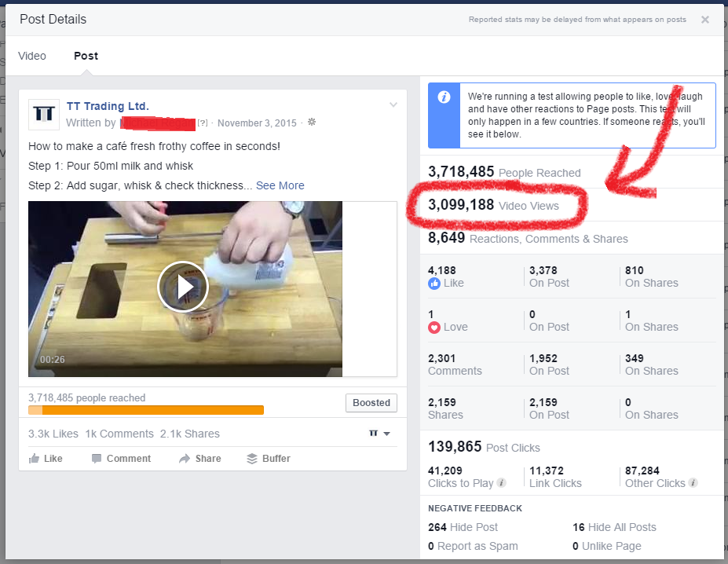The image size is (728, 564).
Task: Click the Buffer icon next to Share
Action: pos(251,458)
